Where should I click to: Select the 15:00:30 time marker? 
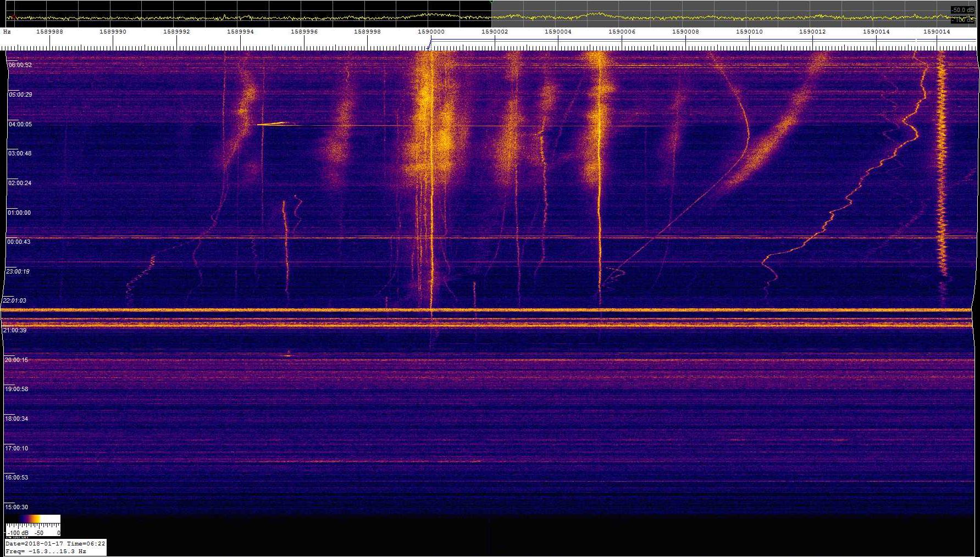click(x=16, y=507)
